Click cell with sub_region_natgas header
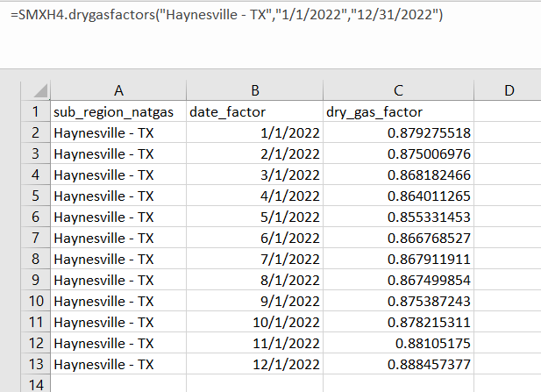The image size is (541, 392). [118, 111]
